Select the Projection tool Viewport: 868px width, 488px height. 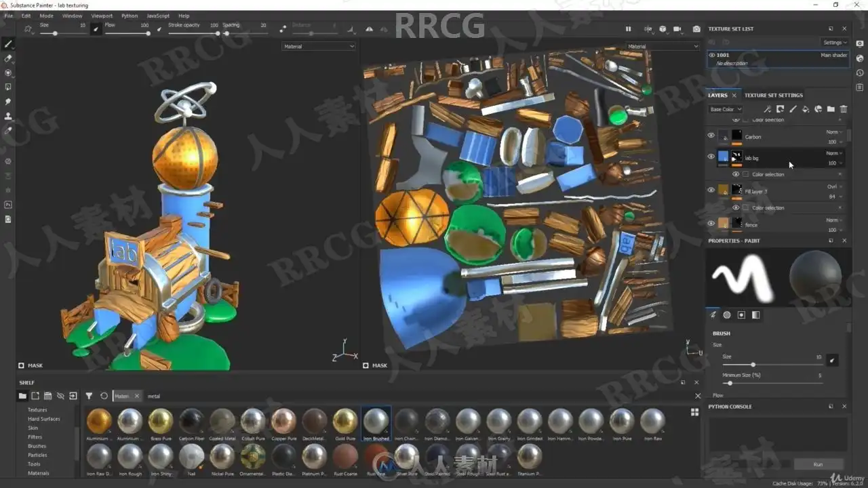click(8, 73)
